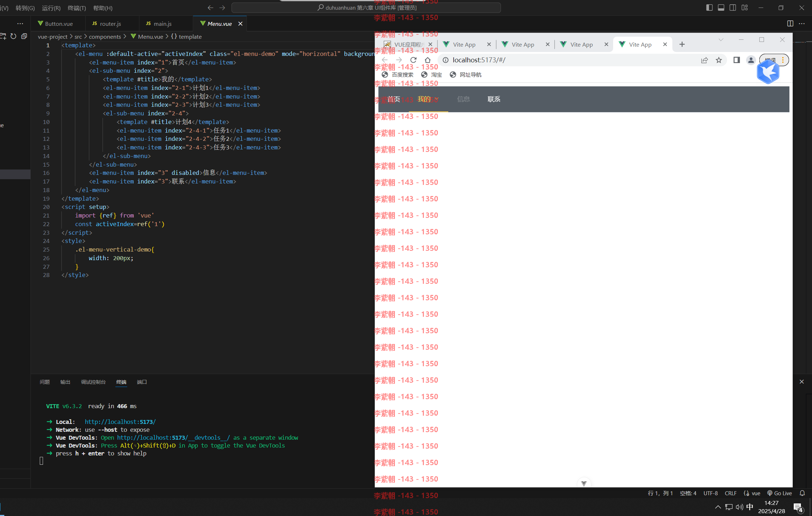Click the blue bird floating icon
Image resolution: width=812 pixels, height=516 pixels.
tap(768, 72)
